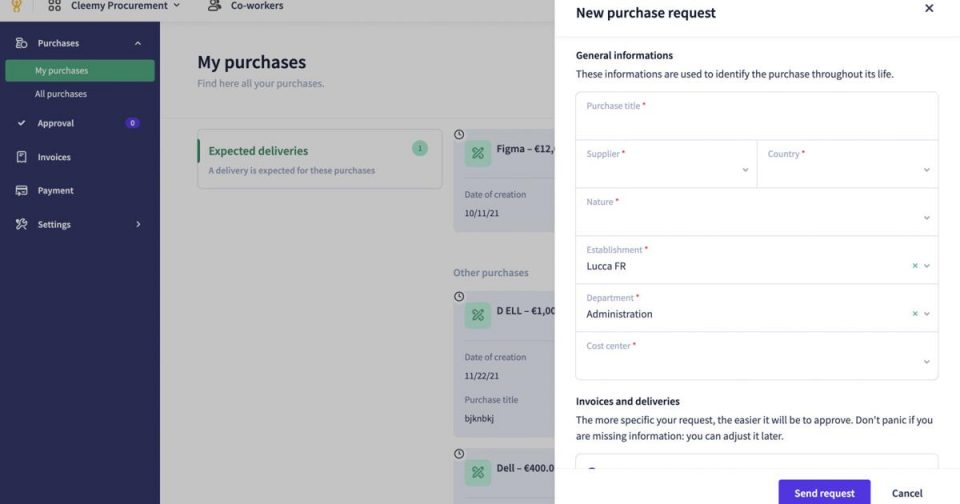The image size is (960, 504).
Task: Open the Country dropdown
Action: point(926,170)
